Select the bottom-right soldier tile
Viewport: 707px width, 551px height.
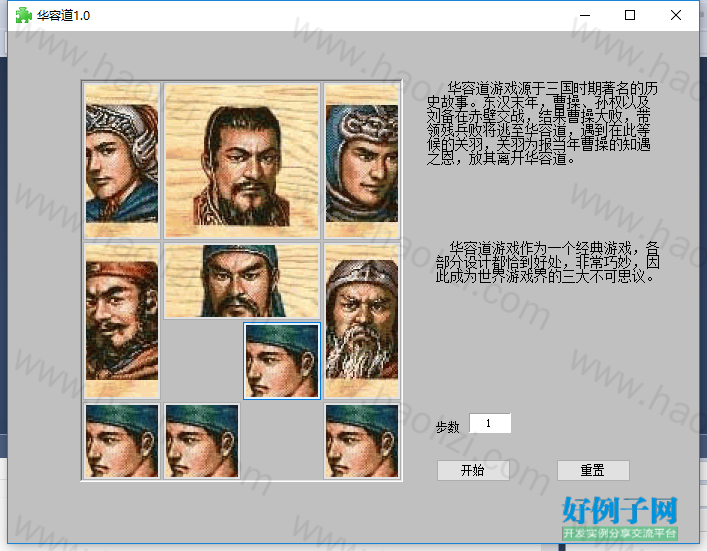point(362,441)
